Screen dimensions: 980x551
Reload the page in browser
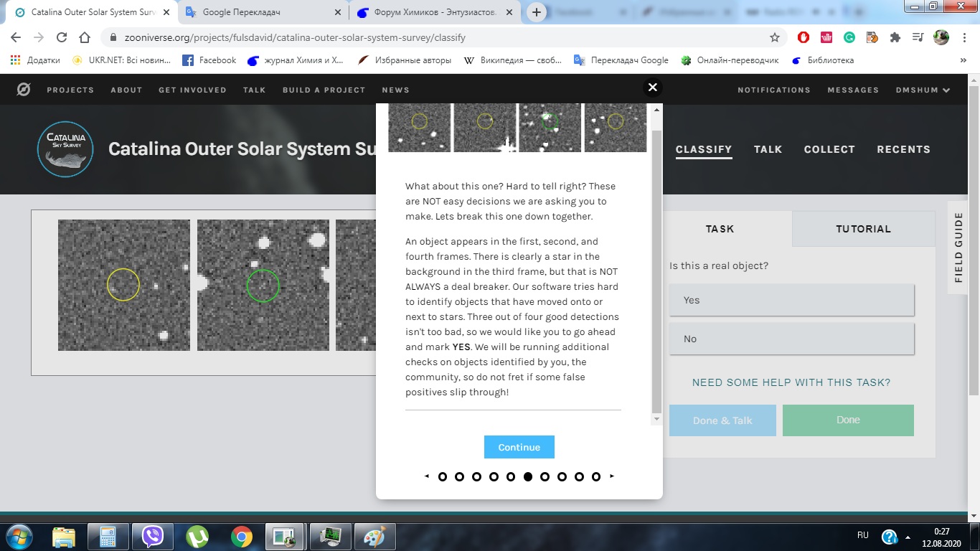point(62,37)
